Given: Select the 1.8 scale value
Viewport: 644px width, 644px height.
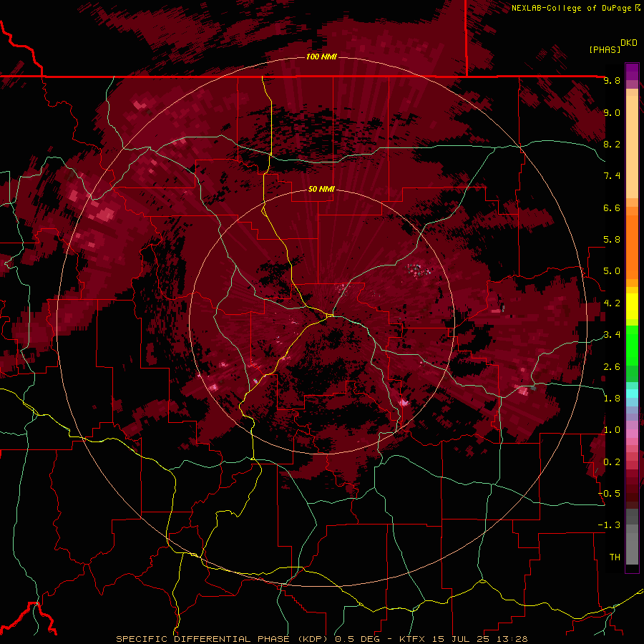Looking at the screenshot, I should click(x=612, y=399).
